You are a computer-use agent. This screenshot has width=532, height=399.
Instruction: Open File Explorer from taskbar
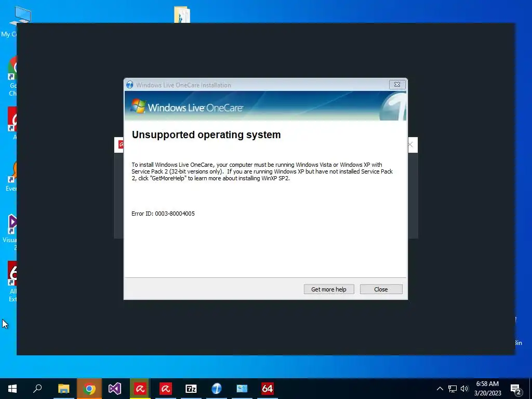(x=63, y=389)
